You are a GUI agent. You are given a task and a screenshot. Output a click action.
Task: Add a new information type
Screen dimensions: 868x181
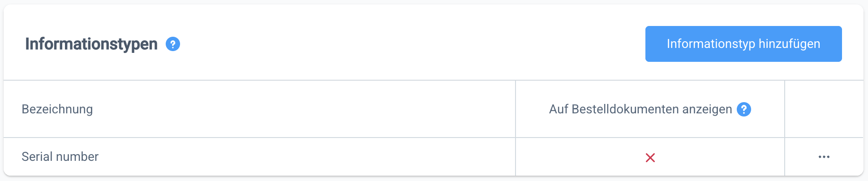pyautogui.click(x=743, y=44)
